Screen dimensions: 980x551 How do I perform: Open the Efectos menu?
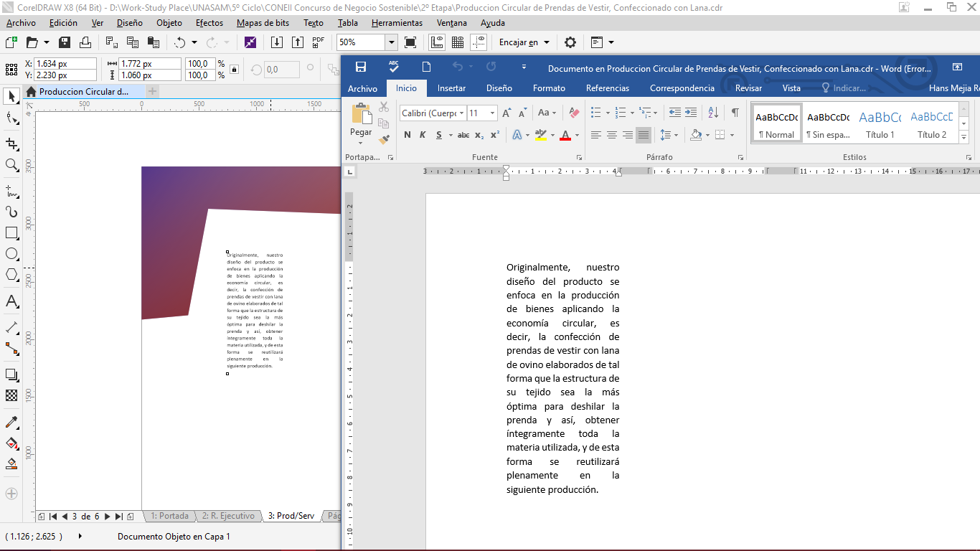tap(209, 23)
